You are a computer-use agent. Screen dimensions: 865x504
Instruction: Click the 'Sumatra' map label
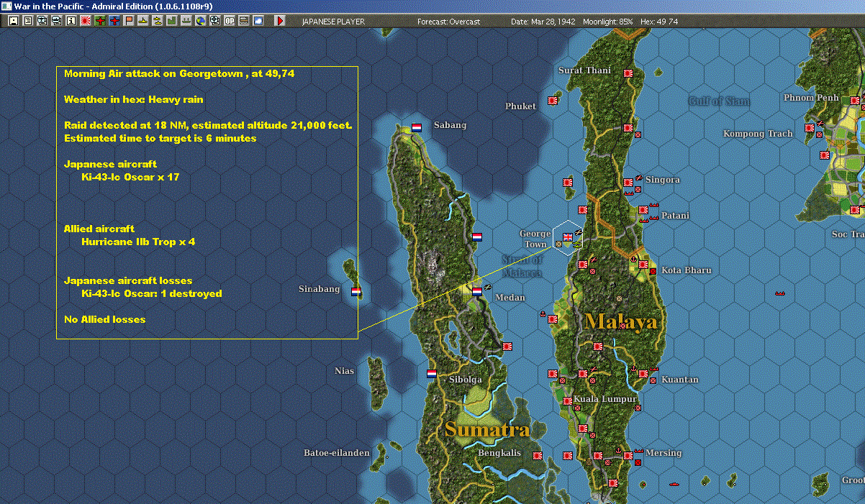(487, 430)
